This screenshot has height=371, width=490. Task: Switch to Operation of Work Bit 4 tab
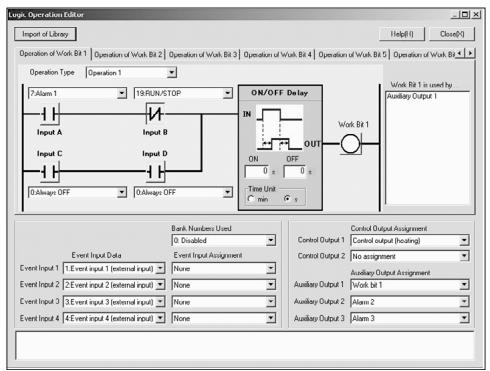pyautogui.click(x=277, y=55)
